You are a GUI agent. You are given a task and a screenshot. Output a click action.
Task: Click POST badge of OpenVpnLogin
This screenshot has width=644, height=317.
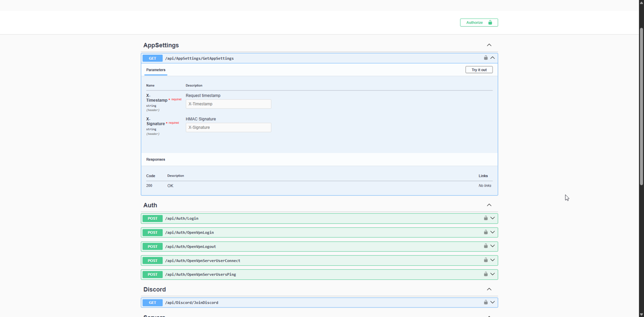pyautogui.click(x=152, y=232)
